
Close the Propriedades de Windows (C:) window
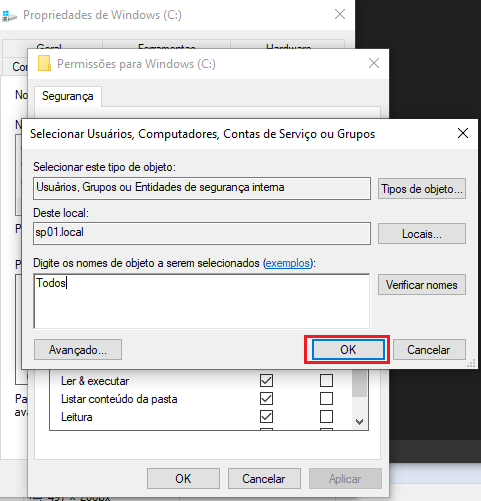340,14
